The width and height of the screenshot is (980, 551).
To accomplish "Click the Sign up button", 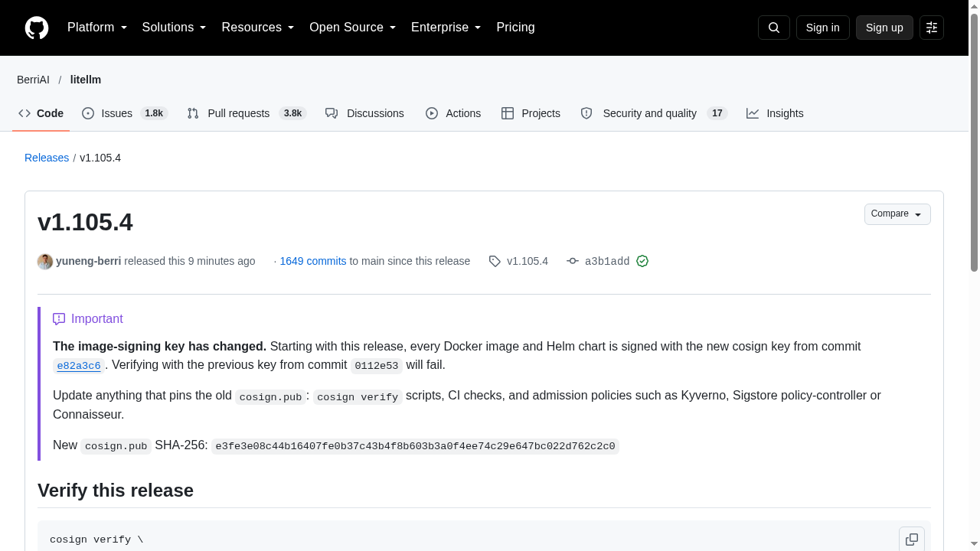I will [x=884, y=28].
